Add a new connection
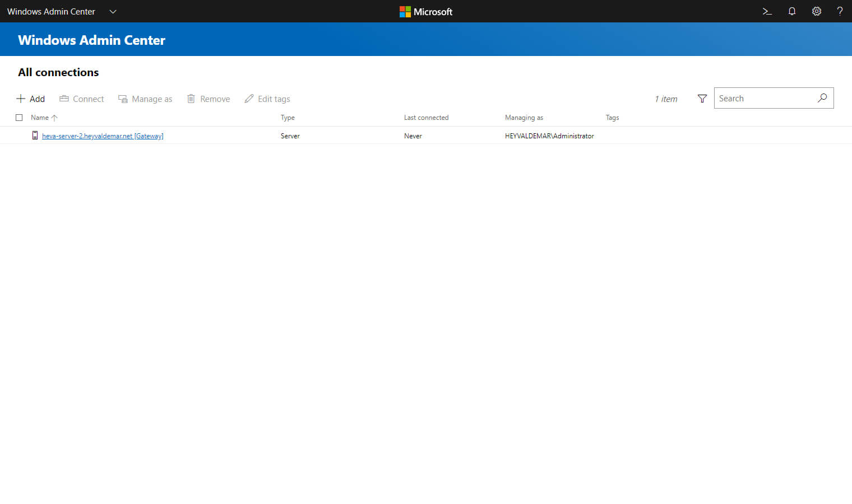The width and height of the screenshot is (852, 504). pyautogui.click(x=31, y=99)
